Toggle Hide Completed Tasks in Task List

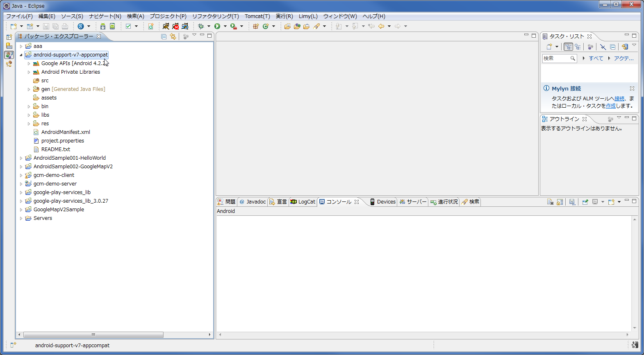point(603,47)
